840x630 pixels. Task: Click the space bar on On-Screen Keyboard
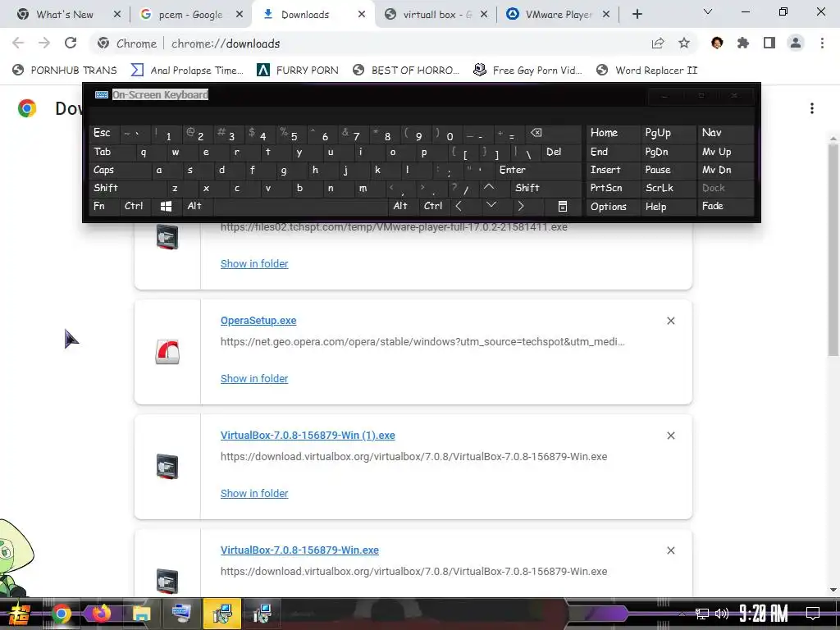pyautogui.click(x=300, y=206)
